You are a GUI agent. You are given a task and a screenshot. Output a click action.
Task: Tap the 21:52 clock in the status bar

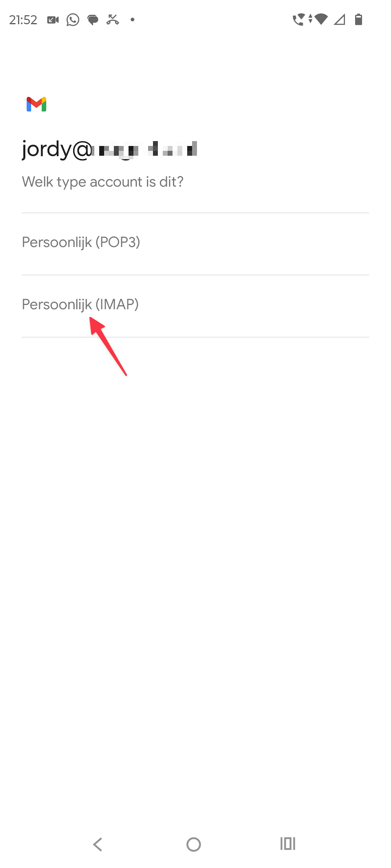click(x=23, y=20)
